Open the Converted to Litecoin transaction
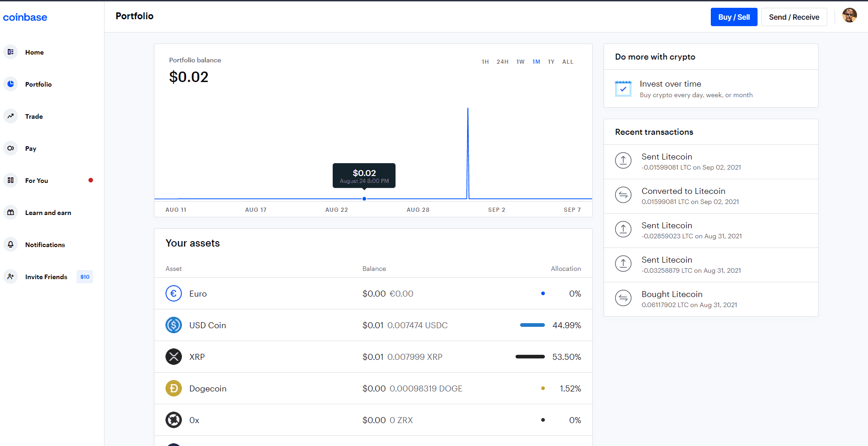Viewport: 868px width, 446px height. pyautogui.click(x=711, y=196)
